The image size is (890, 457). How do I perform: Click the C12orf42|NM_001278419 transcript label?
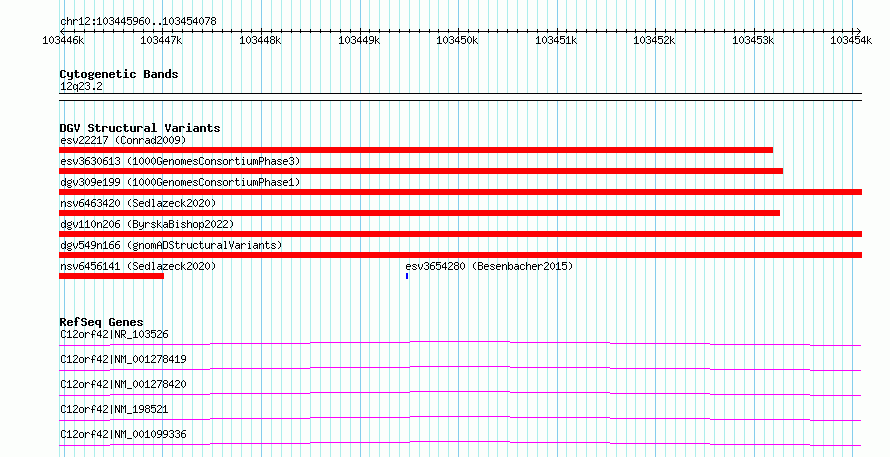point(123,359)
